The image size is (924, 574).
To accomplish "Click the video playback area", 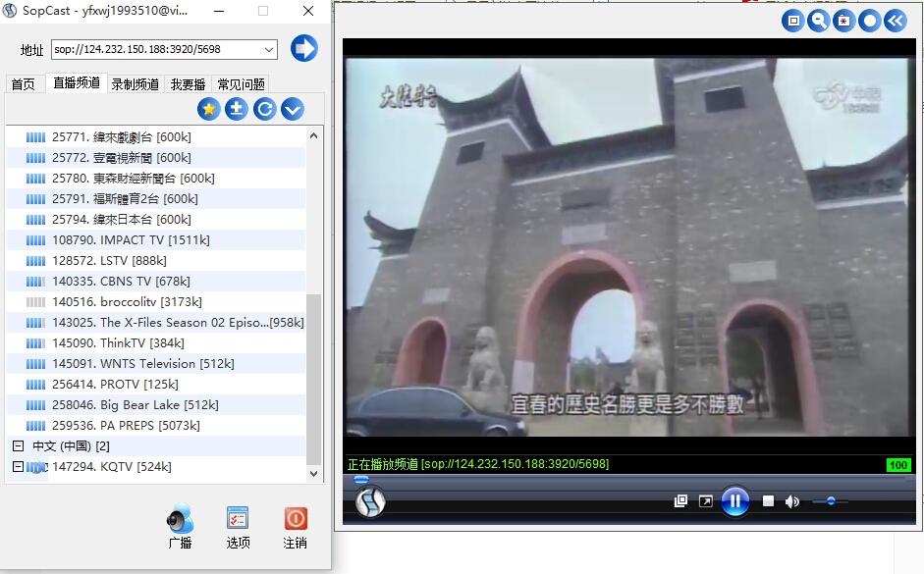I will [x=628, y=247].
